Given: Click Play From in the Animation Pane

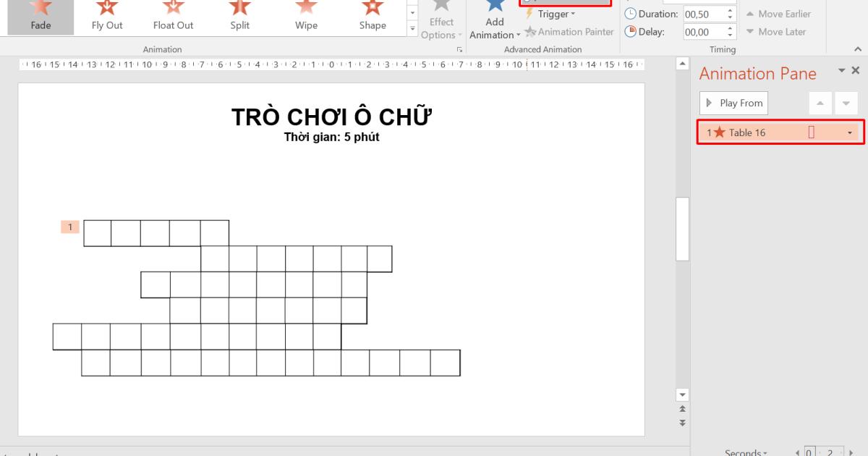Looking at the screenshot, I should tap(733, 103).
